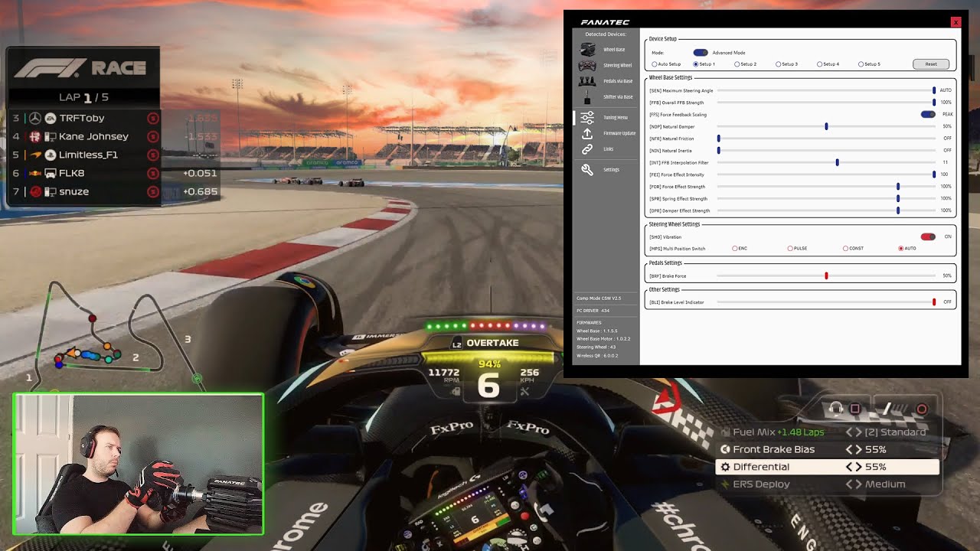Screen dimensions: 980x551
Task: Select the Steering Wheel device icon
Action: [x=587, y=66]
